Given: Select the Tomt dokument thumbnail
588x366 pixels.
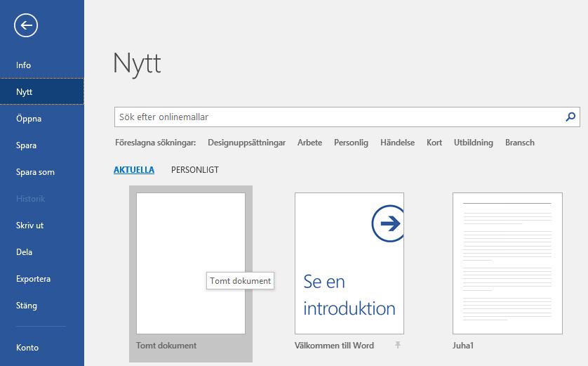Looking at the screenshot, I should 190,263.
